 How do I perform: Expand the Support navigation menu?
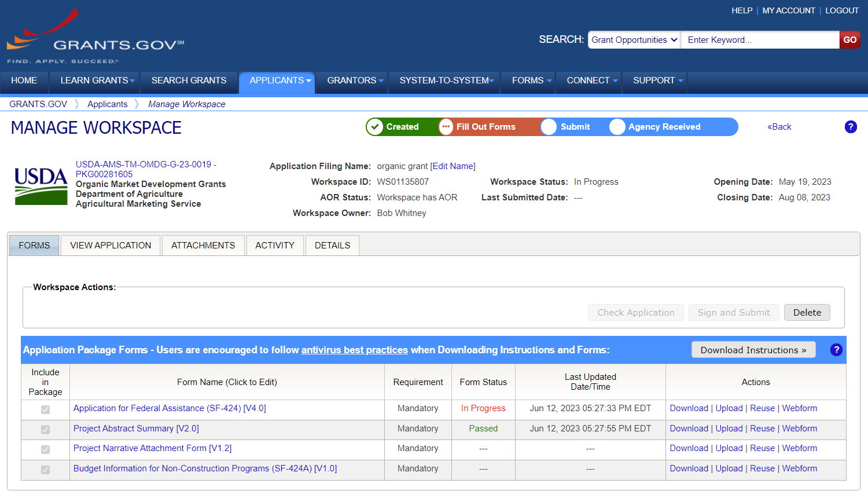tap(657, 80)
